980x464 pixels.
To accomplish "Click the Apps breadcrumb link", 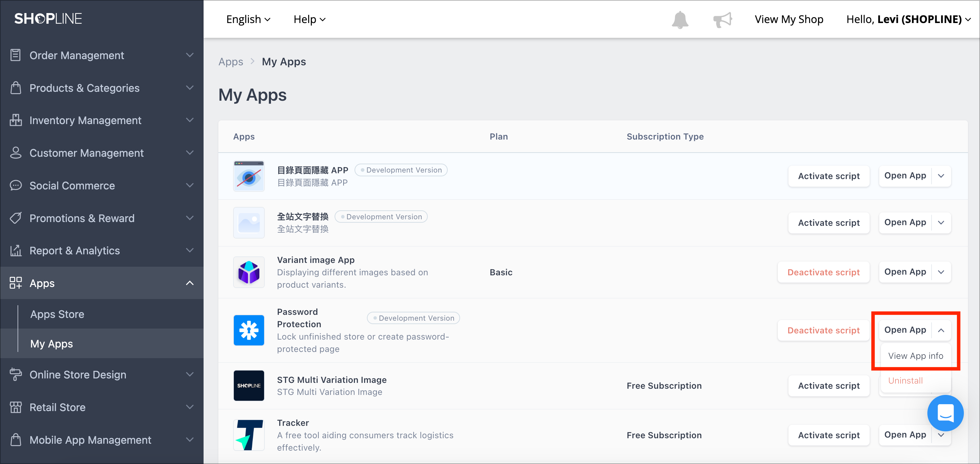I will 230,62.
